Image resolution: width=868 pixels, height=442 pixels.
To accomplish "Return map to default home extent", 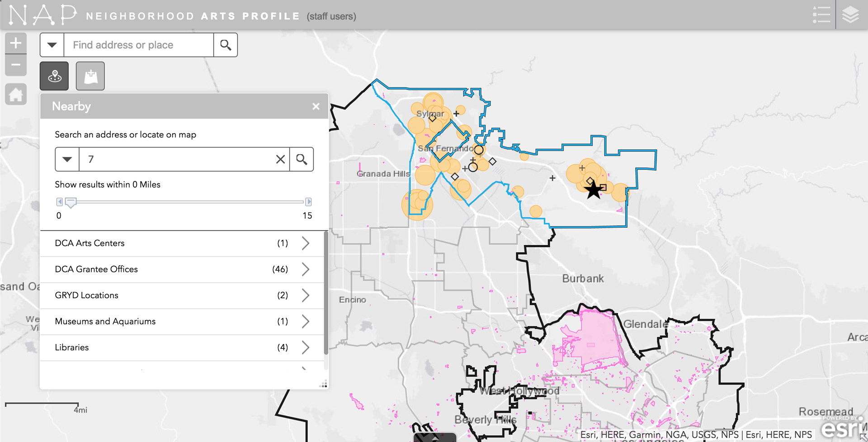I will [16, 94].
